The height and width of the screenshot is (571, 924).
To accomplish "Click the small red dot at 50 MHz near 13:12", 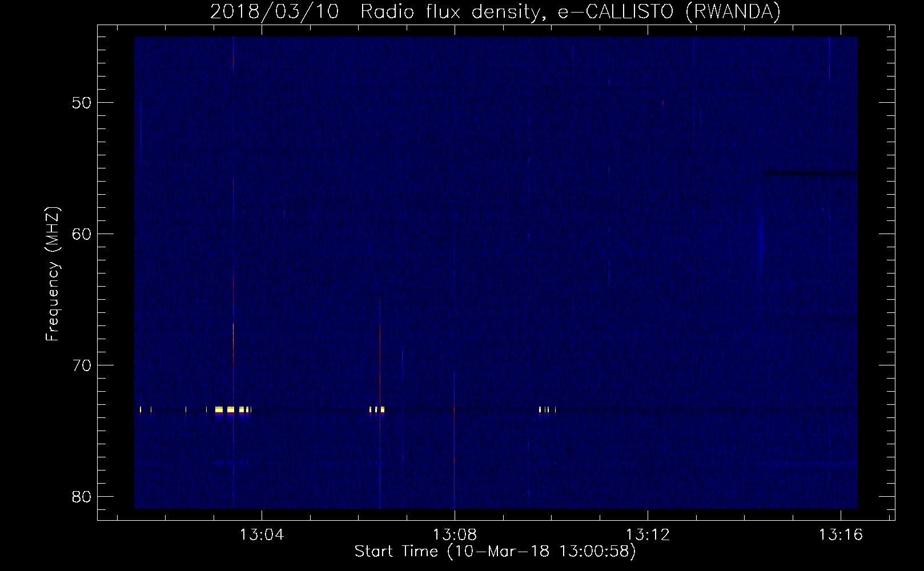I will pos(662,103).
